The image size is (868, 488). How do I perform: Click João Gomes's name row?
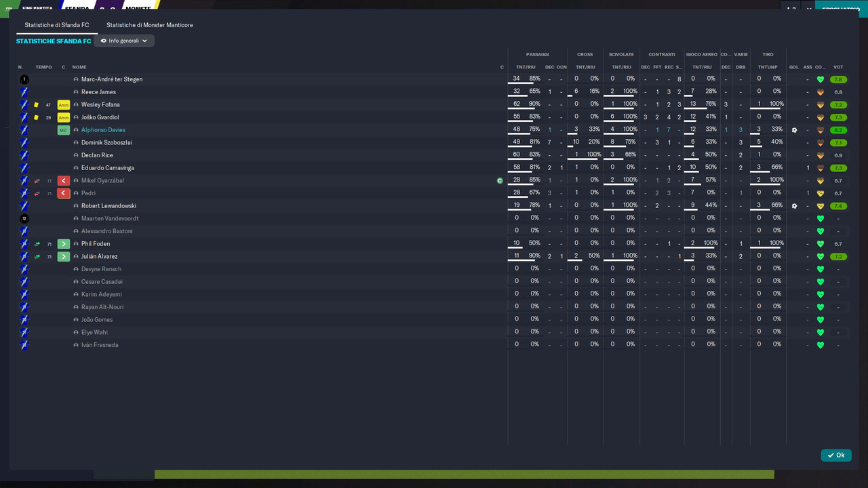point(97,320)
